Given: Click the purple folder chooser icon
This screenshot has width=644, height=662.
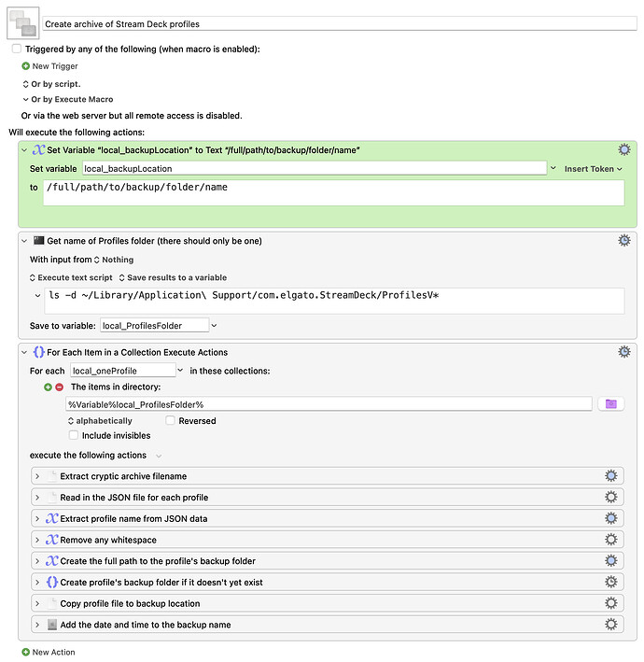Looking at the screenshot, I should (x=611, y=404).
